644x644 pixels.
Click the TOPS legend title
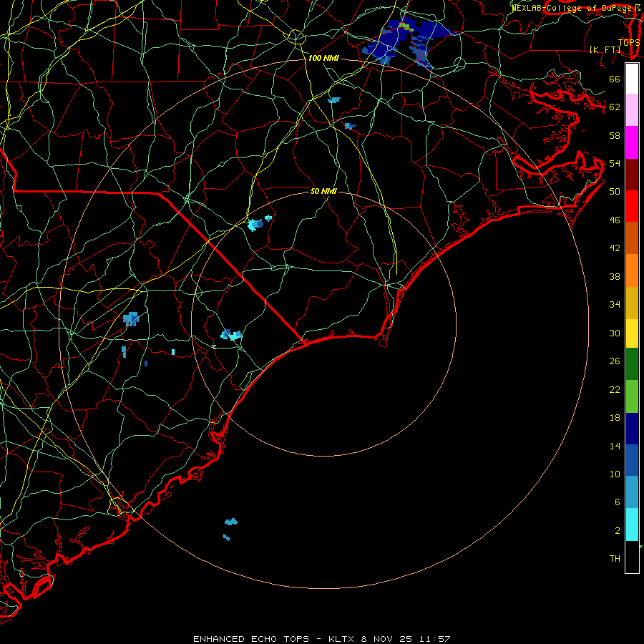pyautogui.click(x=629, y=42)
